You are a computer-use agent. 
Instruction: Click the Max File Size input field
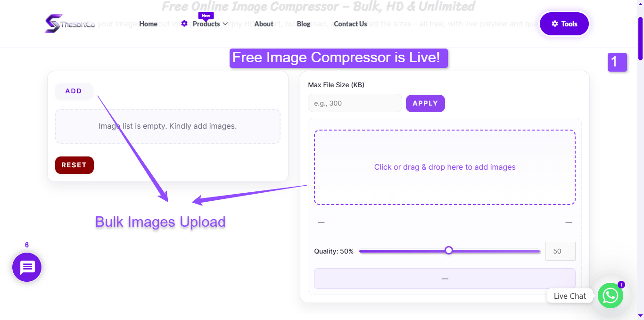coord(355,103)
